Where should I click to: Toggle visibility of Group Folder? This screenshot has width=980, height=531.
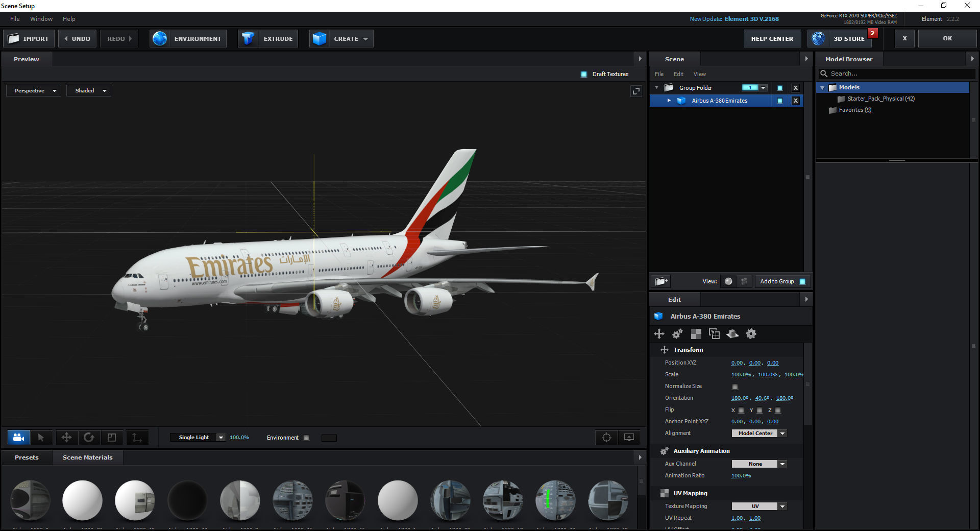click(x=779, y=88)
